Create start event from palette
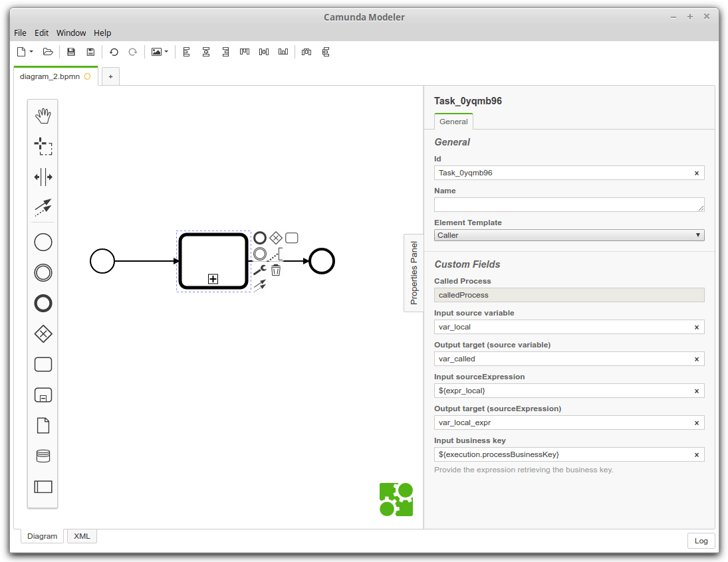 point(43,242)
